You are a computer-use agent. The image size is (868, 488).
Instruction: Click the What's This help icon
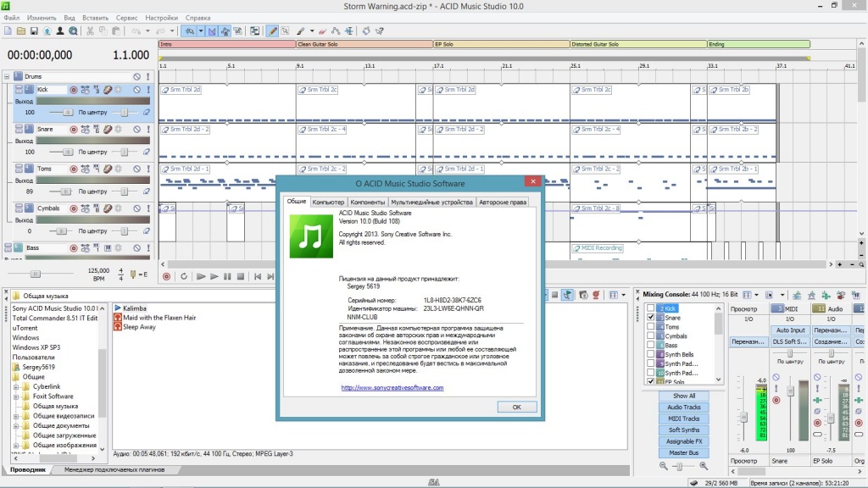[x=380, y=31]
